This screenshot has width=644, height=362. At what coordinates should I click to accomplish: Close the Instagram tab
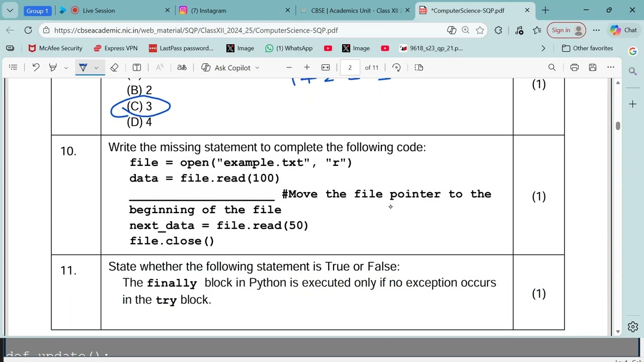[288, 10]
